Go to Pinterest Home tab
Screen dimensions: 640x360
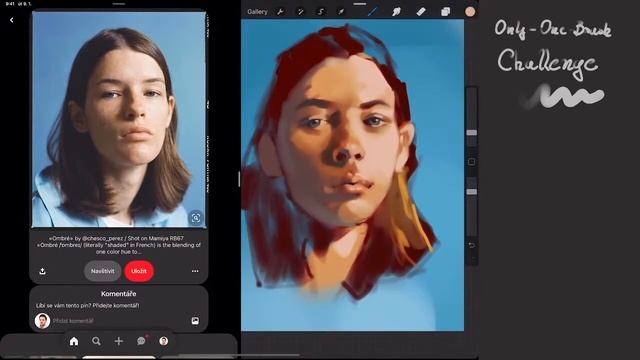click(74, 341)
